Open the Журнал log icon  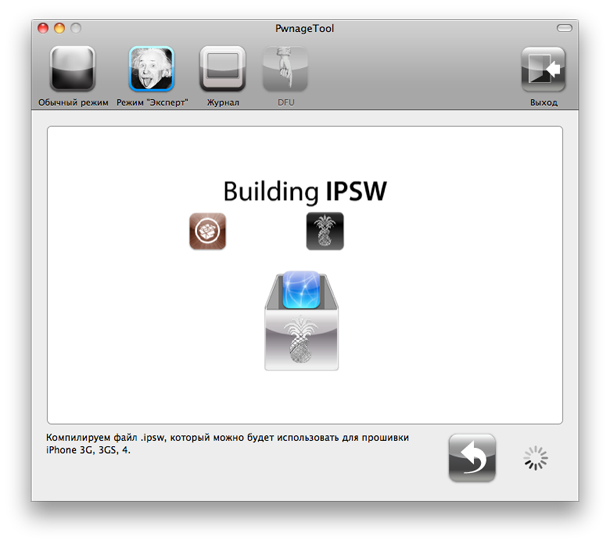tap(222, 69)
